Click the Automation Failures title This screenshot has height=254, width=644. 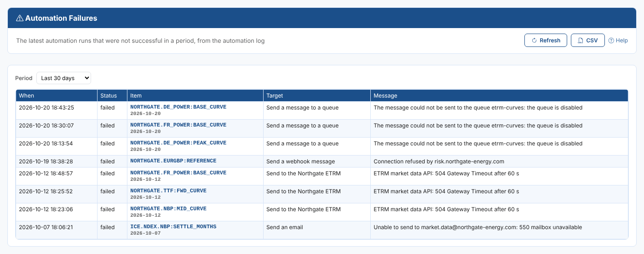tap(61, 18)
